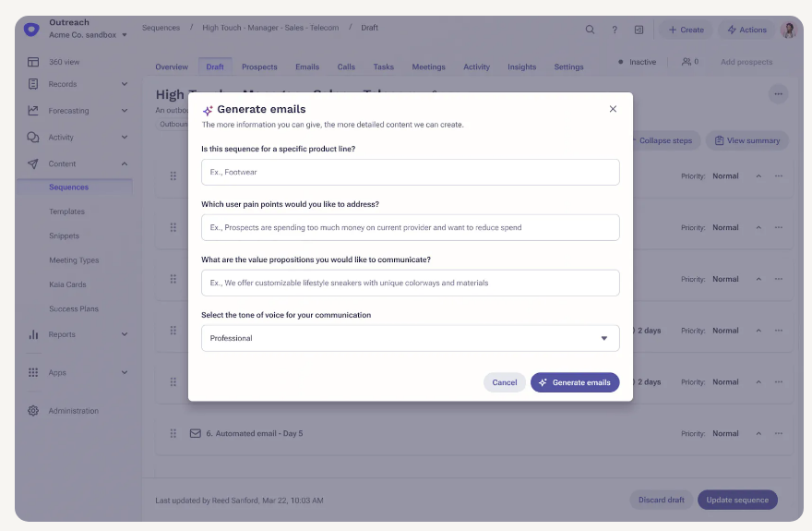This screenshot has width=812, height=531.
Task: Collapse the Content sidebar section
Action: point(125,163)
